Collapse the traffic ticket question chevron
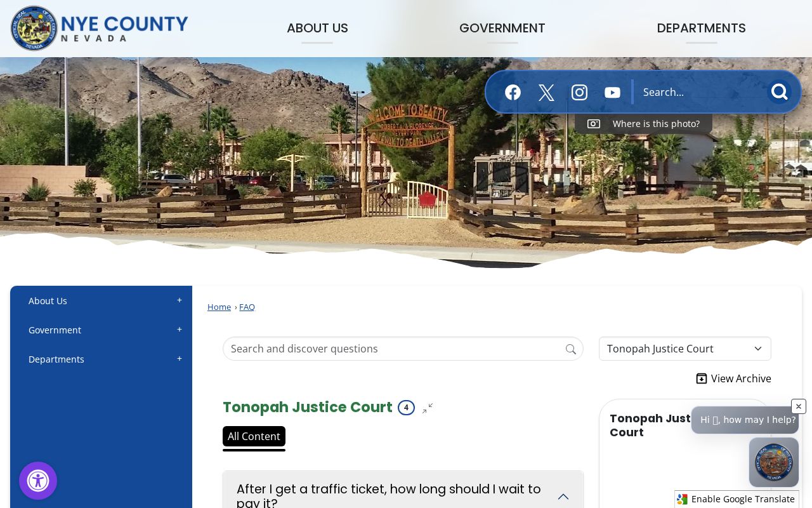The width and height of the screenshot is (812, 508). (x=563, y=497)
